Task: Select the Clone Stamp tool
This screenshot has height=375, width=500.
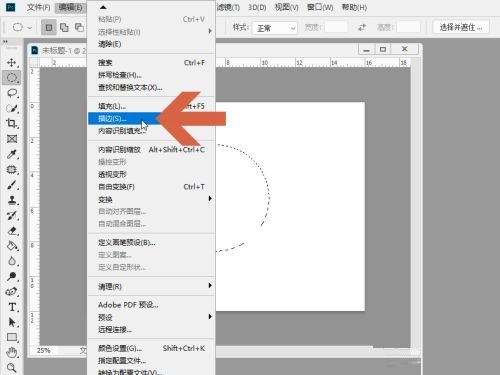Action: pyautogui.click(x=12, y=200)
